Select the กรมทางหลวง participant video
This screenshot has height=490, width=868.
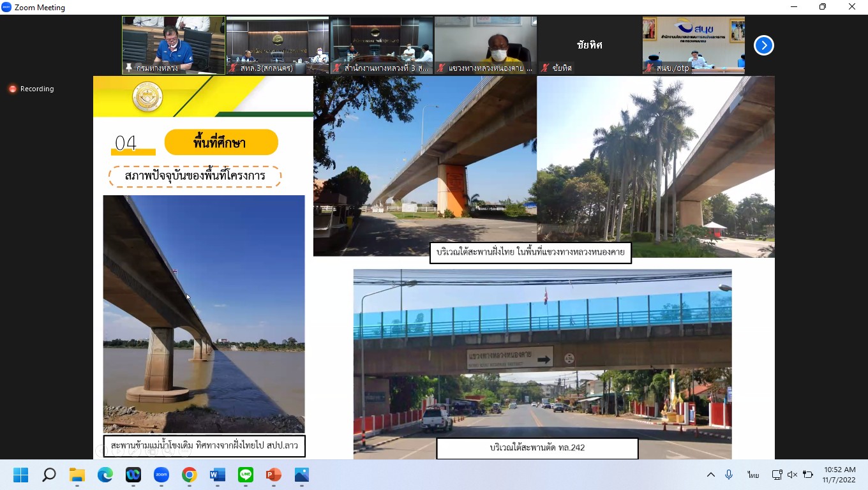tap(174, 45)
